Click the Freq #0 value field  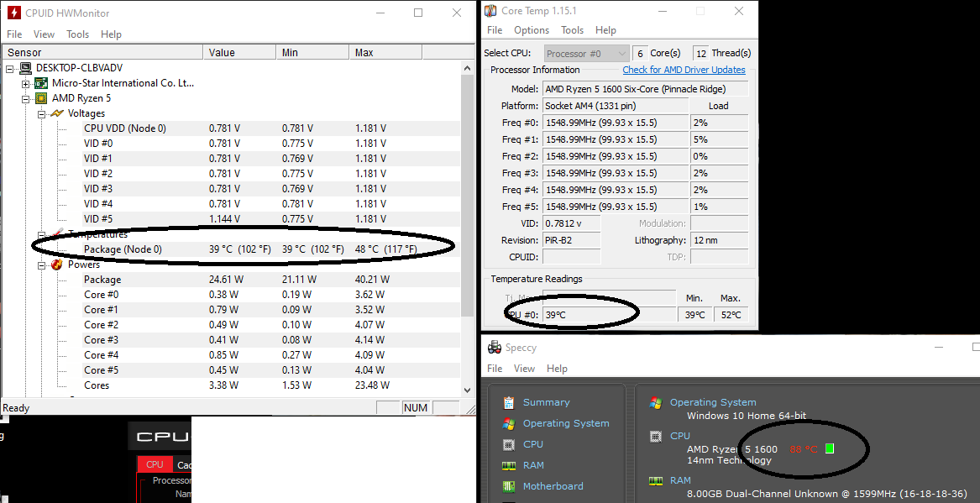(616, 123)
